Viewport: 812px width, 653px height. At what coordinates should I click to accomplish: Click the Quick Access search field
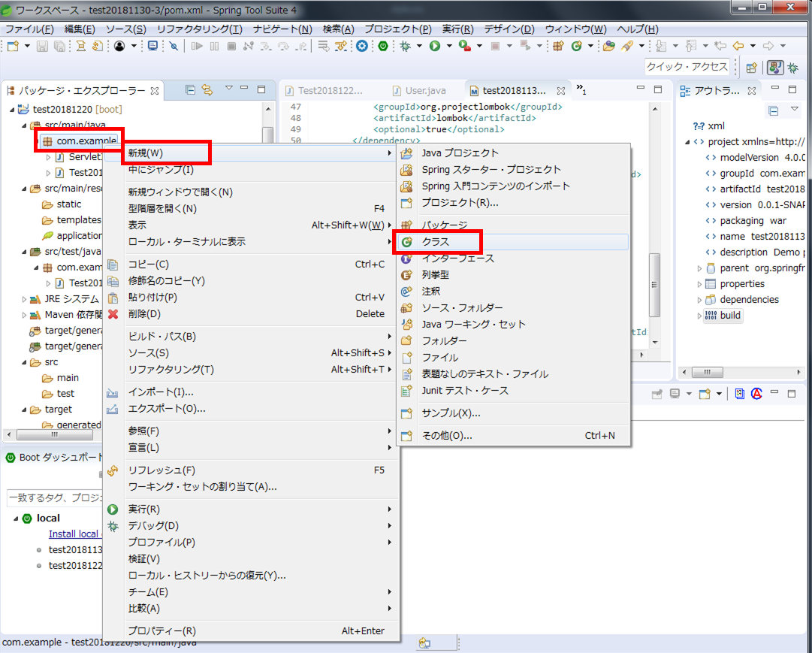click(687, 67)
